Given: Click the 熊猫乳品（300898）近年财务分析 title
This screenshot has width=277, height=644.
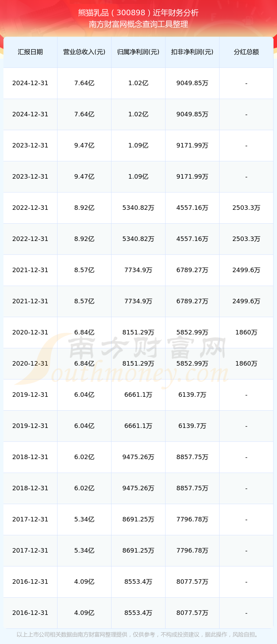Looking at the screenshot, I should (x=138, y=13).
